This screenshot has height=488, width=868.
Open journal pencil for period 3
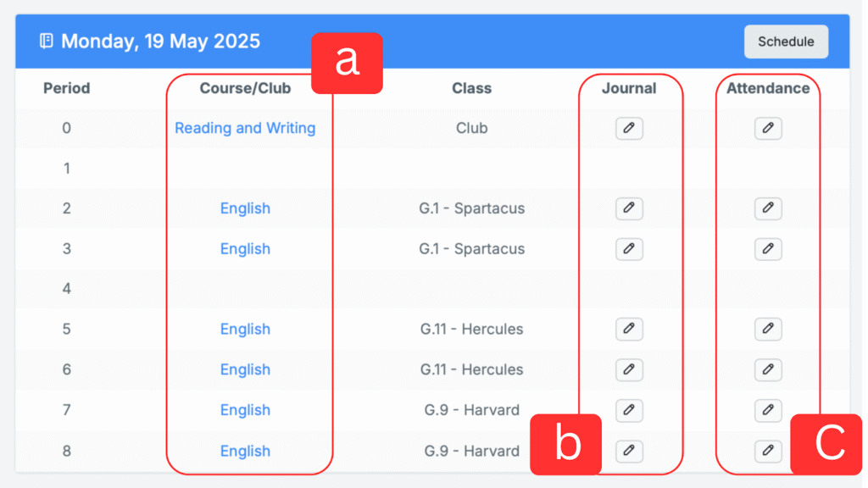(629, 249)
